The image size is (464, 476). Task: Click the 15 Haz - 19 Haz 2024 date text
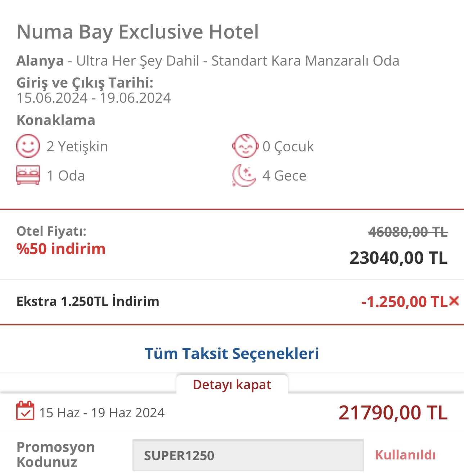(102, 413)
